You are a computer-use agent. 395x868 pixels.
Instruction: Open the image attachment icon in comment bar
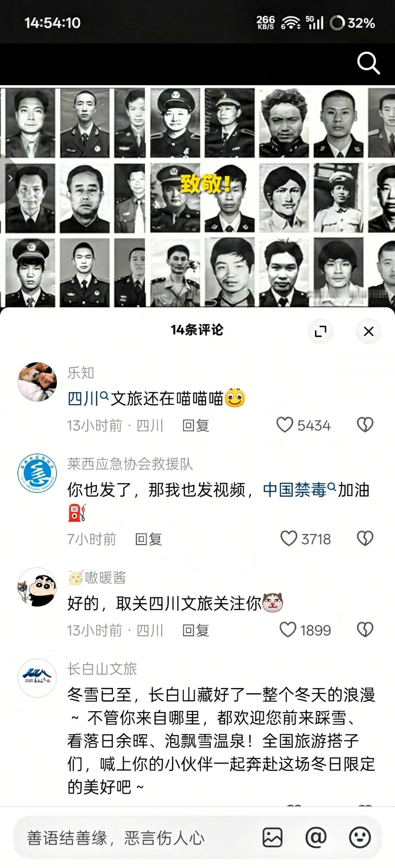pyautogui.click(x=272, y=837)
